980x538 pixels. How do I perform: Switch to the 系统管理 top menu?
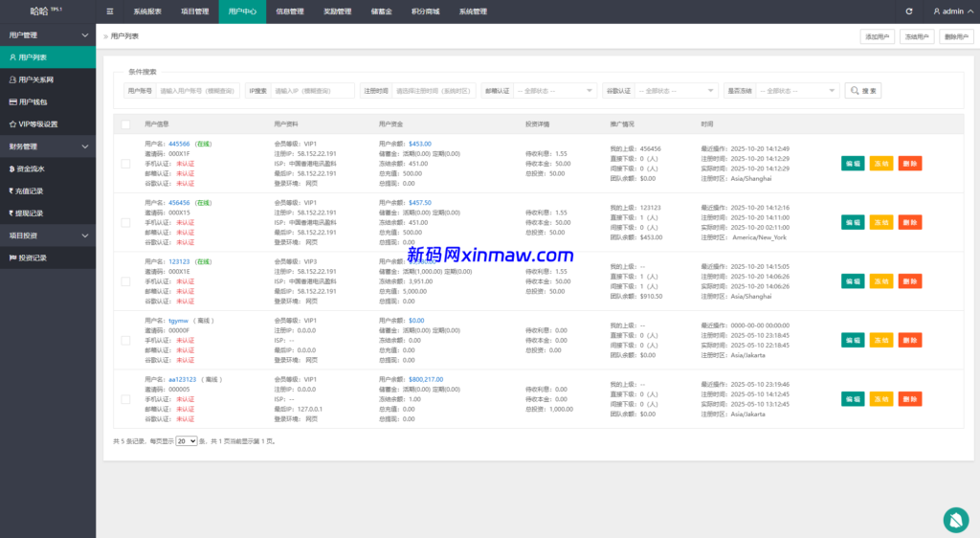[x=473, y=11]
